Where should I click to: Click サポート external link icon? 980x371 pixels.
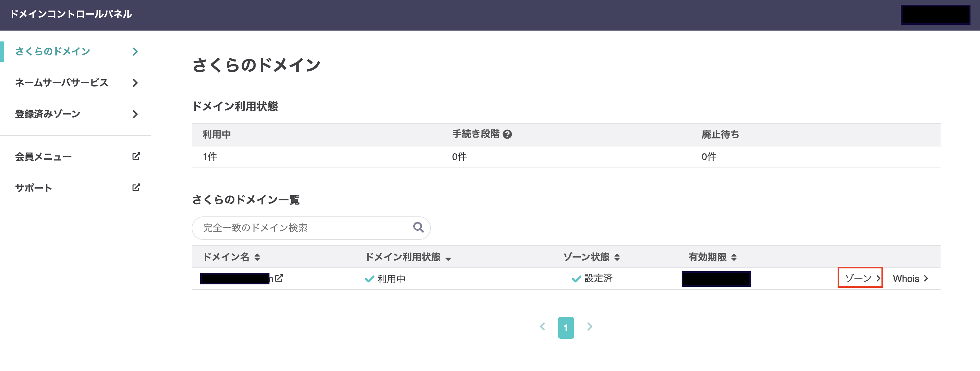136,187
